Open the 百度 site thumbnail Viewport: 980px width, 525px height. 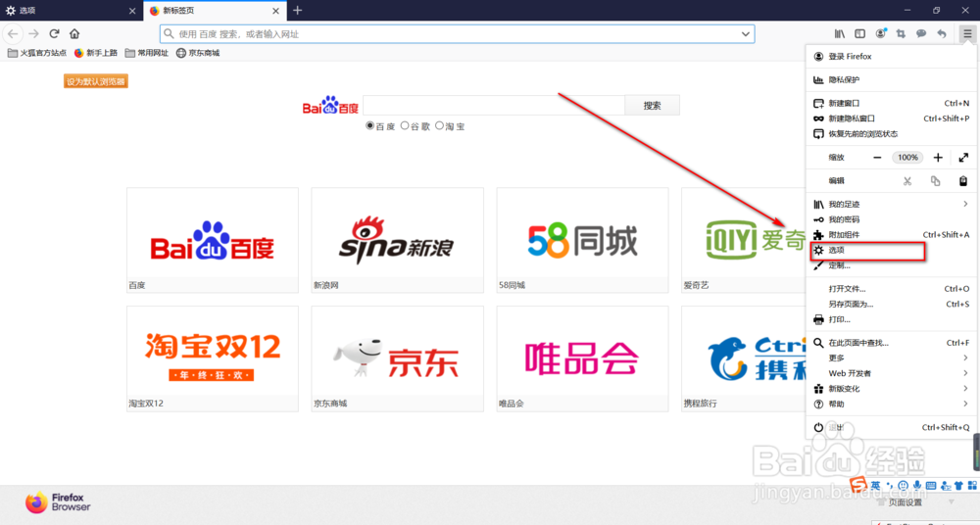[x=213, y=240]
